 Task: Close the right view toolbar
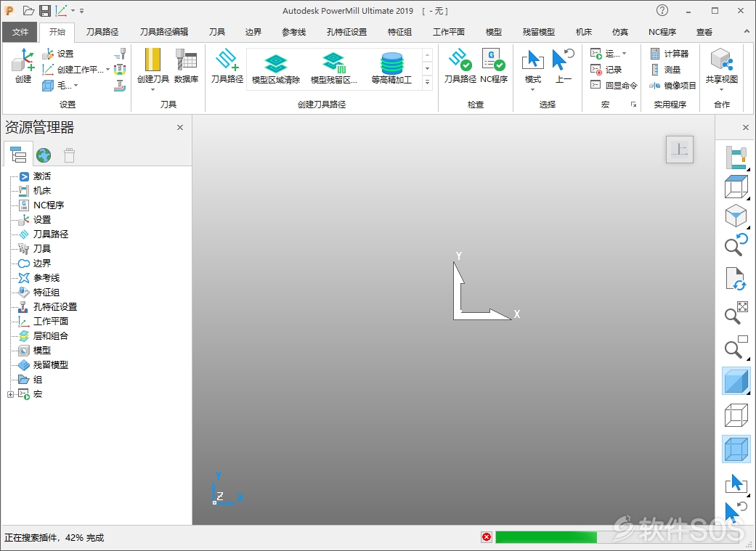coord(746,127)
